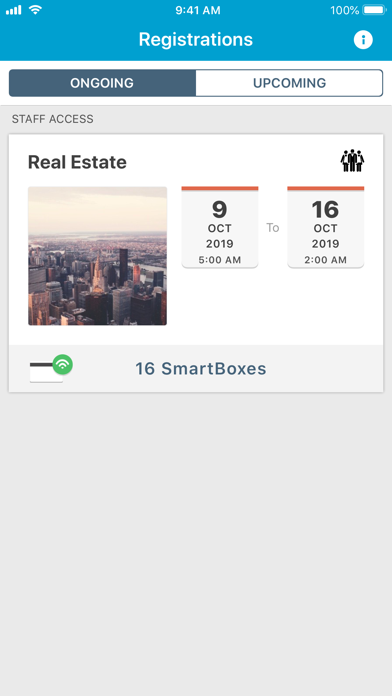Open the 16 SmartBoxes link
The width and height of the screenshot is (392, 696).
click(x=201, y=368)
